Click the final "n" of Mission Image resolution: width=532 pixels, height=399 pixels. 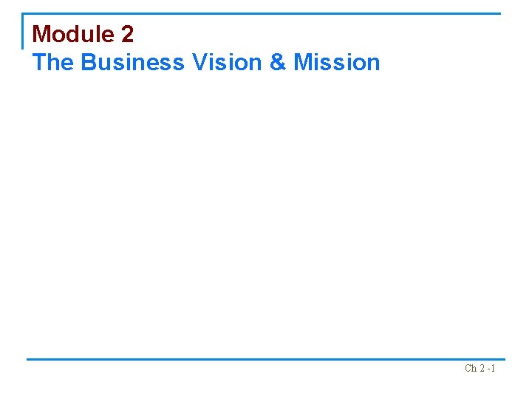[x=373, y=63]
